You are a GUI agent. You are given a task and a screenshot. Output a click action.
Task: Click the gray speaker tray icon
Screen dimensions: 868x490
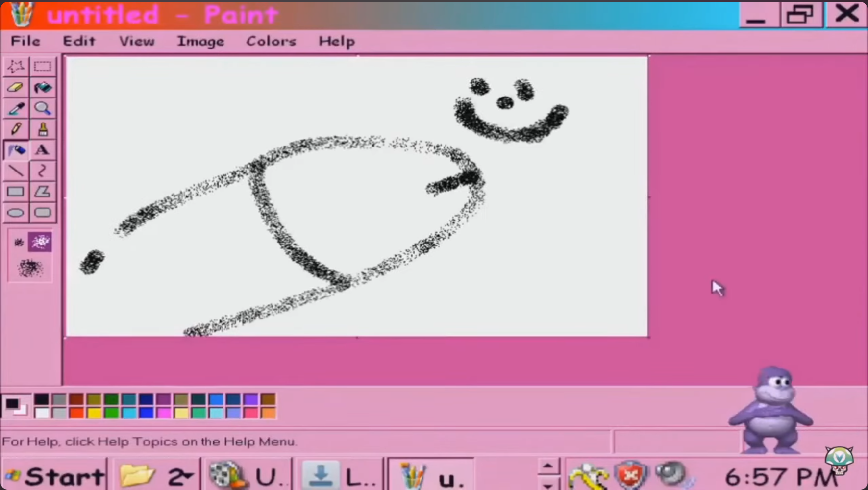click(672, 474)
